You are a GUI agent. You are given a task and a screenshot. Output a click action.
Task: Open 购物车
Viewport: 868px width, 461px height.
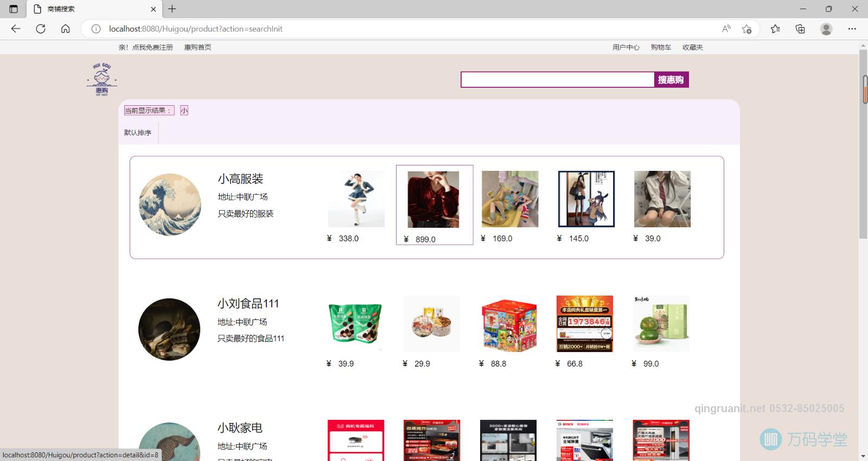pyautogui.click(x=661, y=47)
